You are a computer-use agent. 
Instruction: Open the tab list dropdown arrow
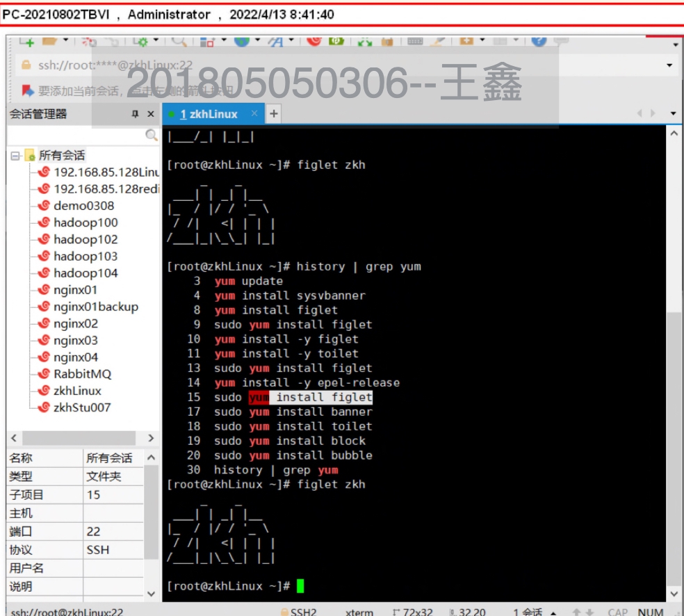673,114
